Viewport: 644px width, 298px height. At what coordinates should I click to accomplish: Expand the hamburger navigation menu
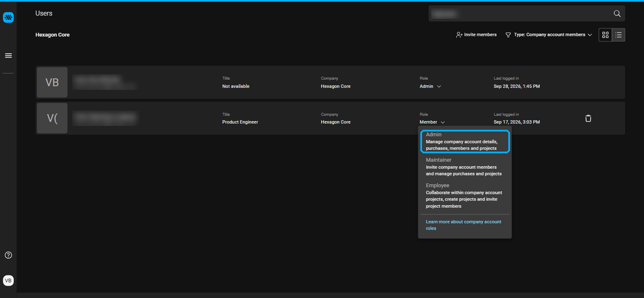8,56
